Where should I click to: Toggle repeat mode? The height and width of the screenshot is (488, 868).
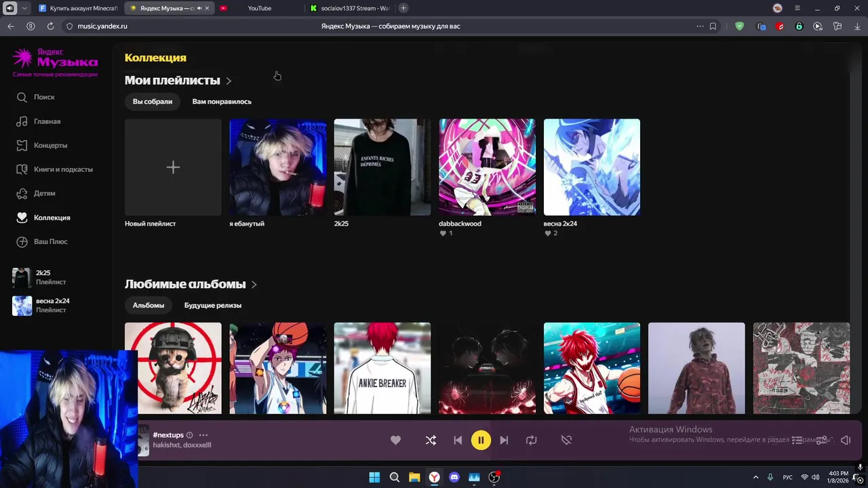click(531, 440)
